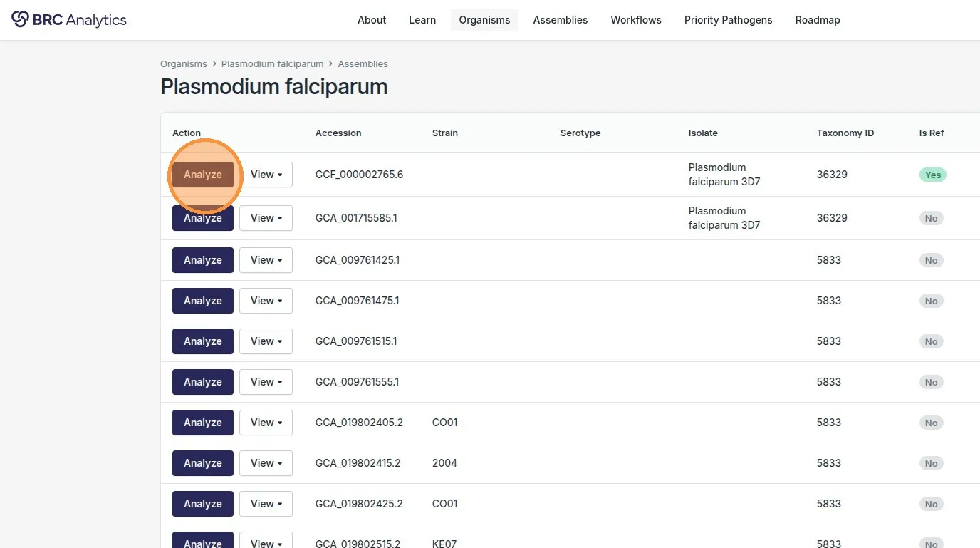Open Plasmodium falciparum breadcrumb link
The width and height of the screenshot is (980, 548).
click(x=272, y=64)
